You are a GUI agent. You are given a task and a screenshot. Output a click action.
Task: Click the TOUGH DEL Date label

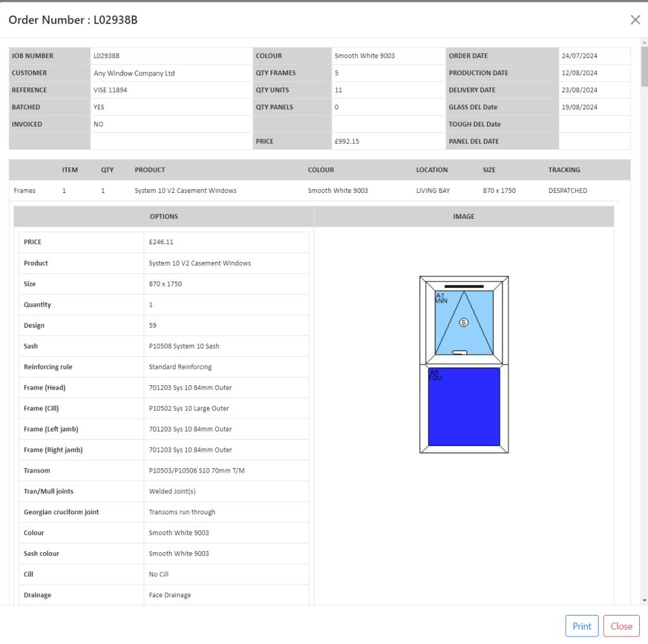pyautogui.click(x=475, y=125)
